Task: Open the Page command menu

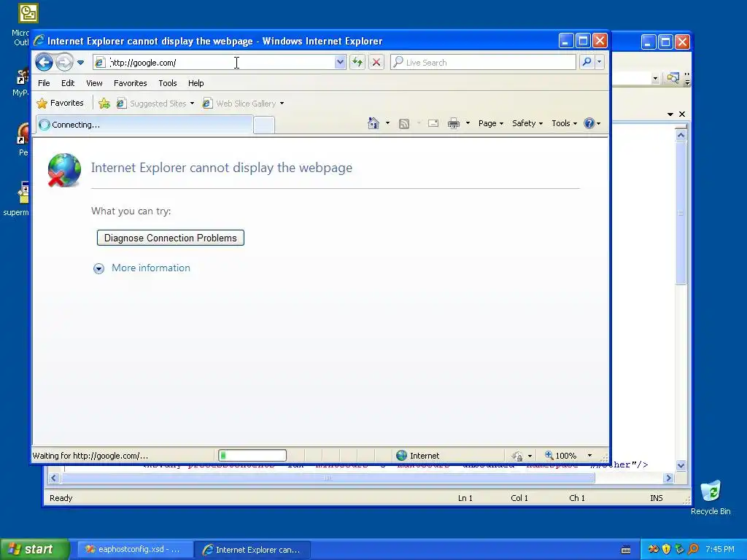Action: 491,123
